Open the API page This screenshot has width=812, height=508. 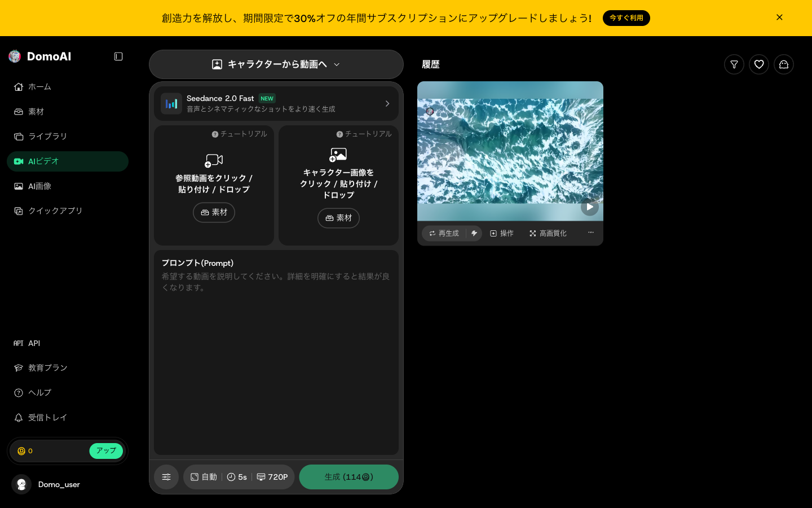click(x=68, y=343)
